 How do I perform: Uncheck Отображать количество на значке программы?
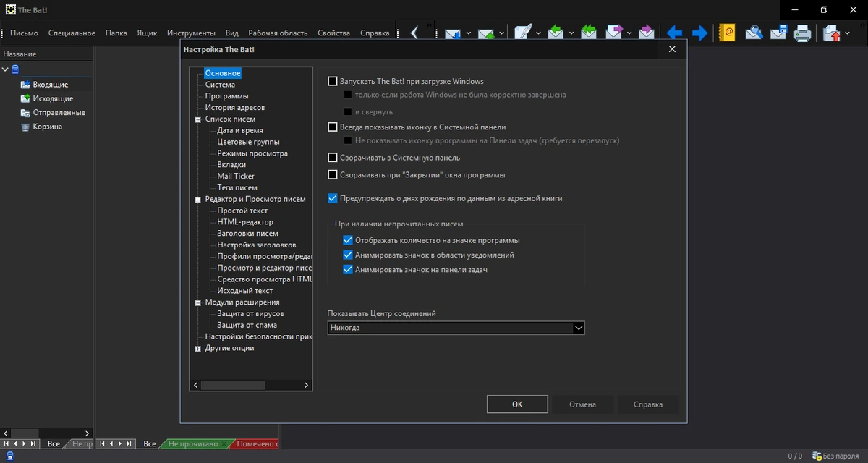click(x=348, y=240)
